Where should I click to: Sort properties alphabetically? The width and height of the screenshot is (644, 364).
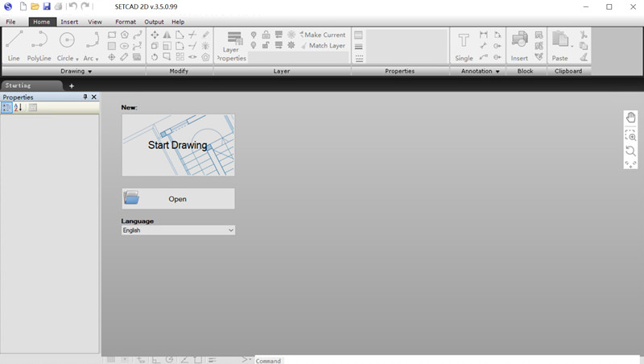coord(18,108)
